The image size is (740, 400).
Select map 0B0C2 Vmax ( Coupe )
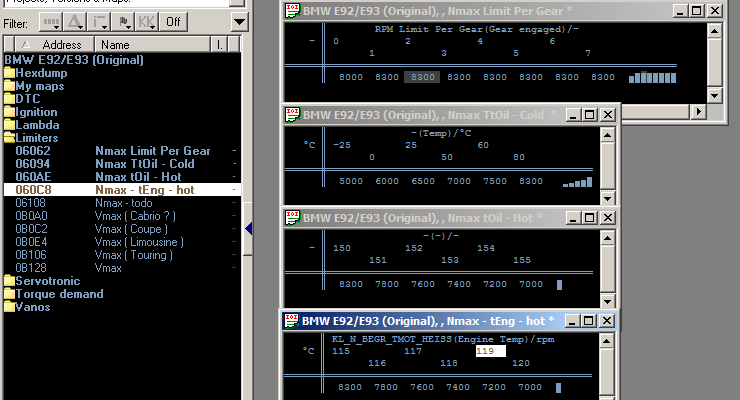pos(122,229)
